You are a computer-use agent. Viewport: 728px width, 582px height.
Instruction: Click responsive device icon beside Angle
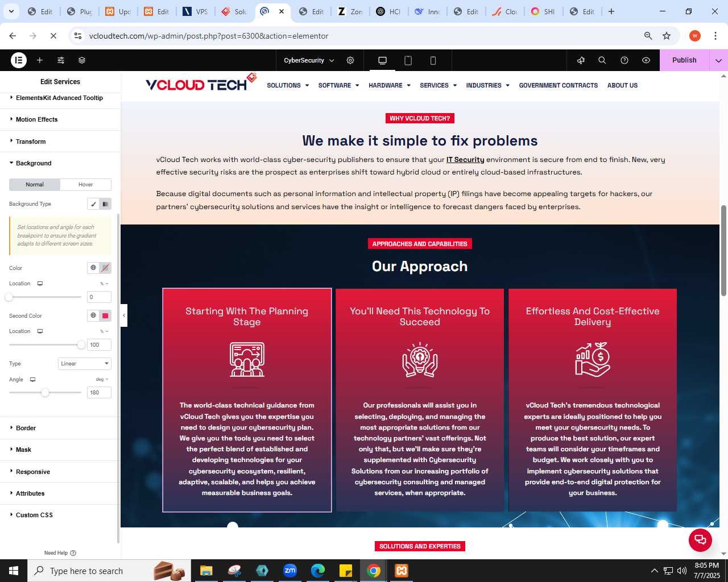pyautogui.click(x=32, y=380)
